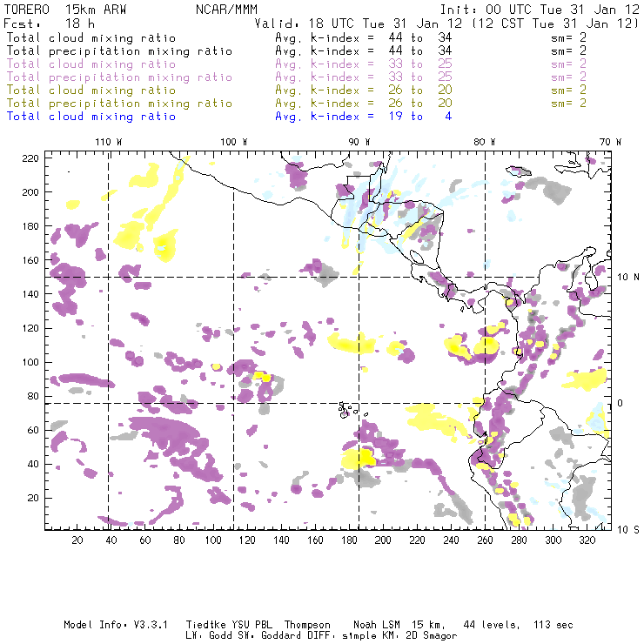Viewport: 644px width, 644px height.
Task: Click the "70 W" longitude label
Action: (610, 142)
